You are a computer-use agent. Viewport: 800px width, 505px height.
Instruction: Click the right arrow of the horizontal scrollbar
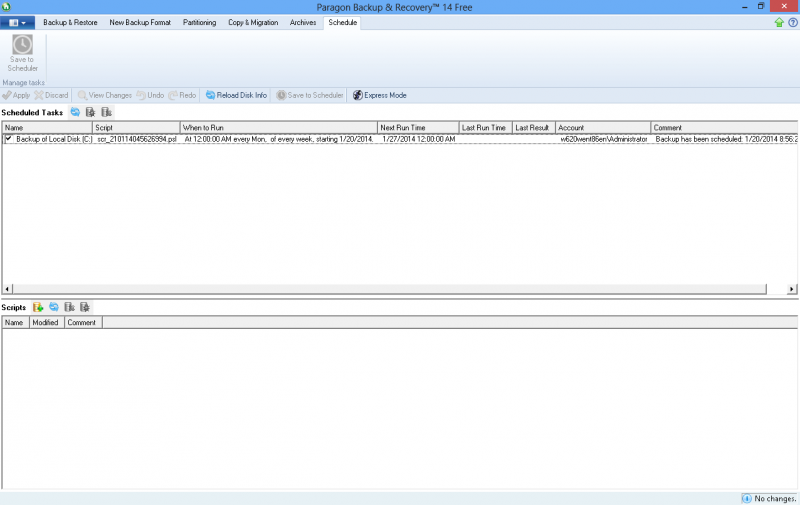[791, 289]
